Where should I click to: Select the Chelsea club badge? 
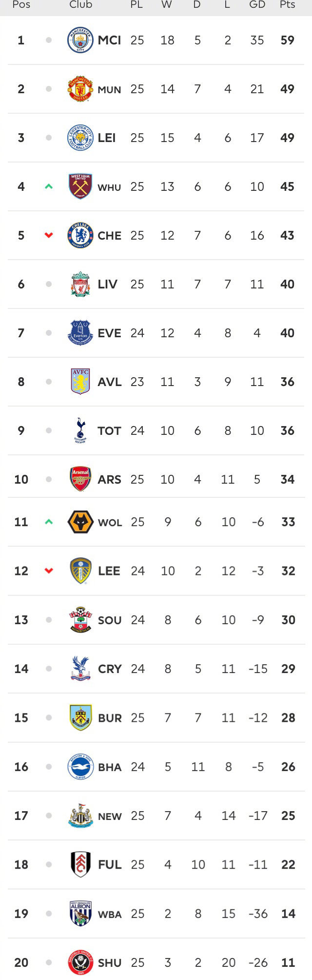tap(80, 235)
